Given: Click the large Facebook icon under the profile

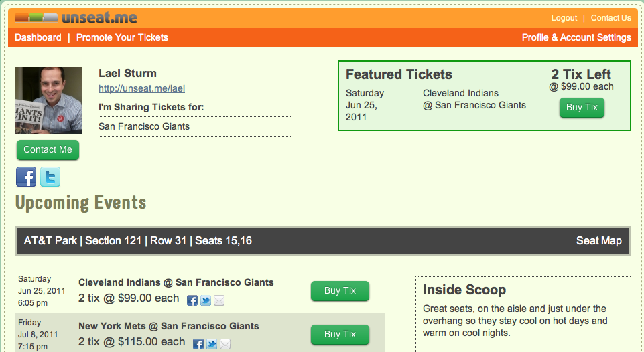Looking at the screenshot, I should [26, 177].
